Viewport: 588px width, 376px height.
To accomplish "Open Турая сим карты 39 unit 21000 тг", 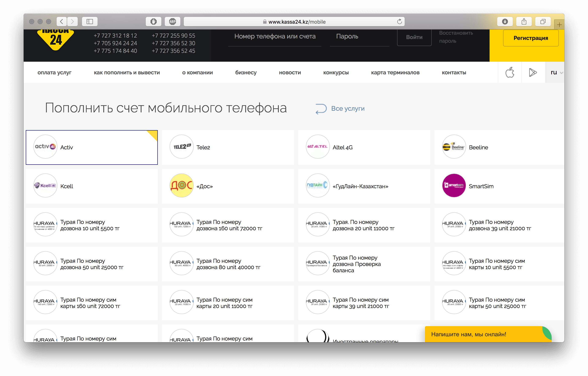I will (x=364, y=303).
